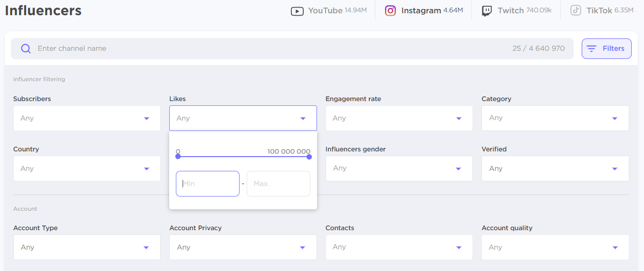Click the Enter channel name search field
The height and width of the screenshot is (271, 644).
coord(266,48)
